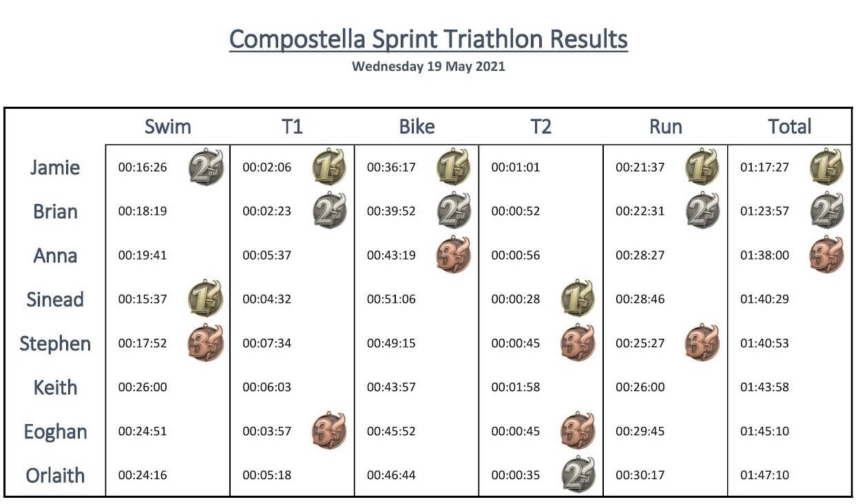The height and width of the screenshot is (504, 860).
Task: Click Orlaith's total time 01:47:10
Action: coord(764,475)
